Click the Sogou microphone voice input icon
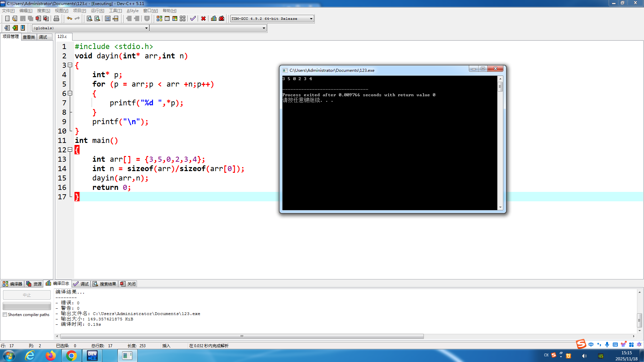The height and width of the screenshot is (362, 644). [607, 345]
